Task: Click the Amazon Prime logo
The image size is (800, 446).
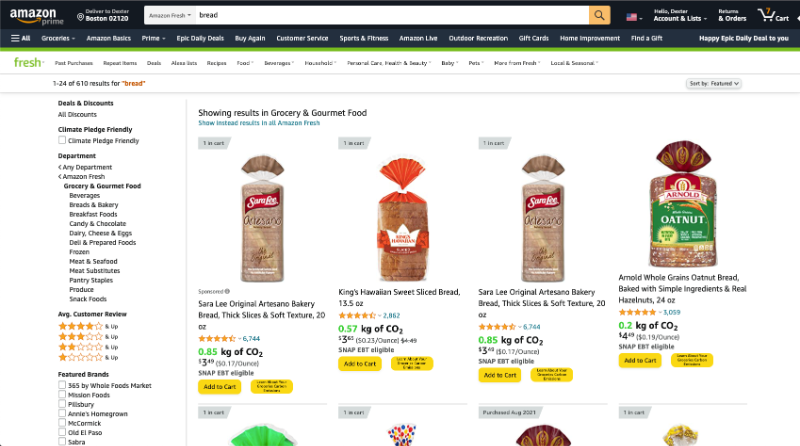Action: pos(34,15)
